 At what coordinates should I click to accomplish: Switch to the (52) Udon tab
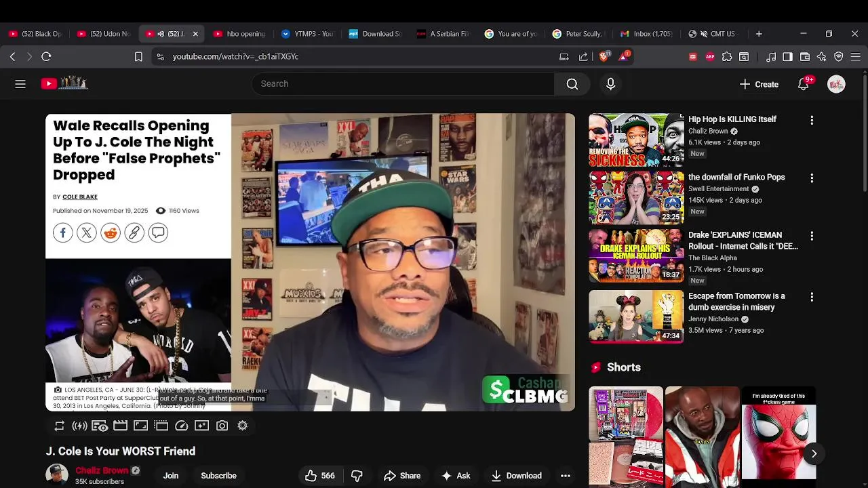click(103, 34)
